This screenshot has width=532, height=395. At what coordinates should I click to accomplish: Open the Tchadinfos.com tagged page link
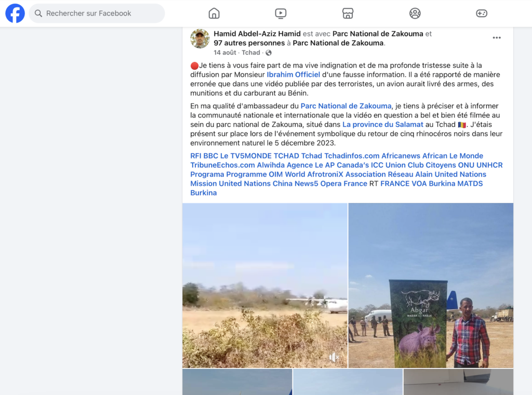[x=352, y=156]
